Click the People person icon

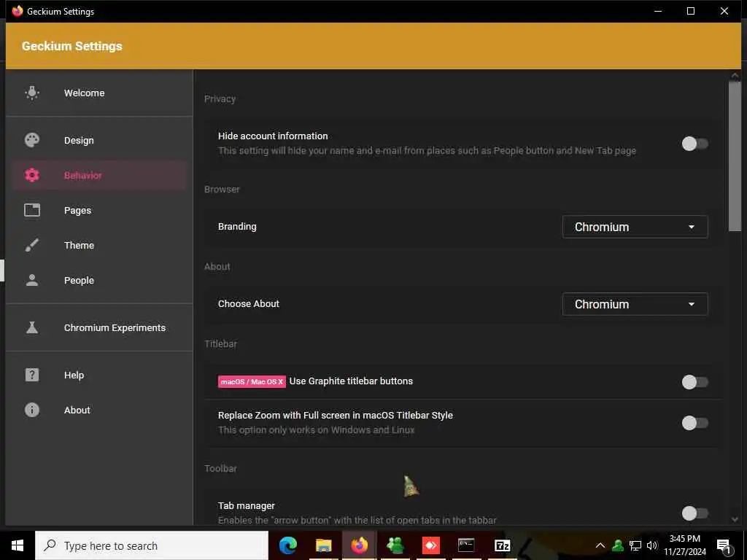point(32,280)
